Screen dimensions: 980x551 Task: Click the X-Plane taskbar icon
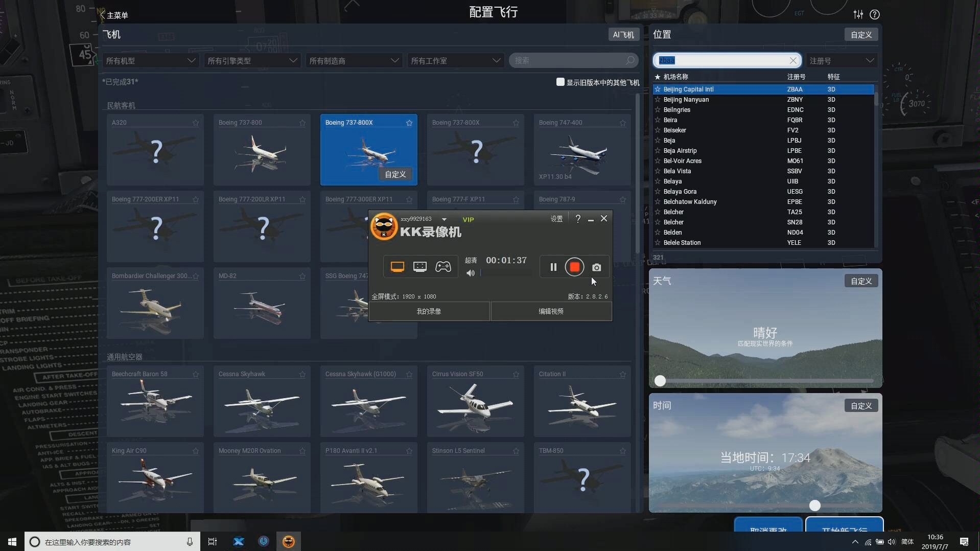point(239,542)
